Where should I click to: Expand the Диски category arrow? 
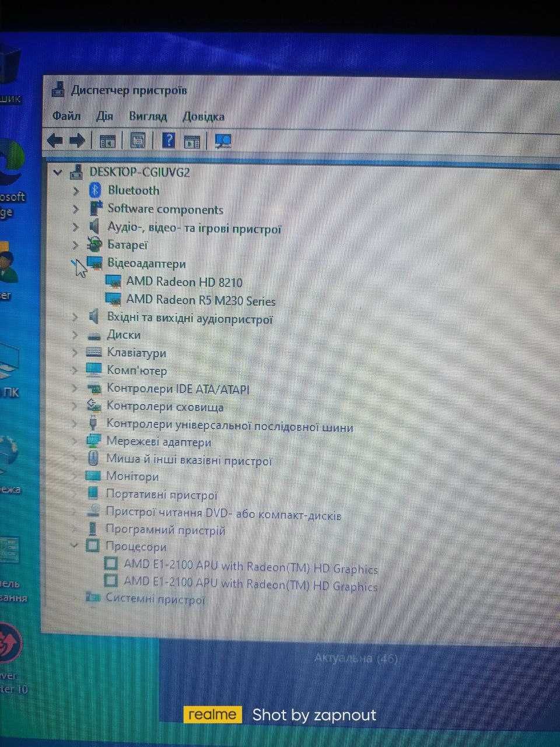coord(75,335)
